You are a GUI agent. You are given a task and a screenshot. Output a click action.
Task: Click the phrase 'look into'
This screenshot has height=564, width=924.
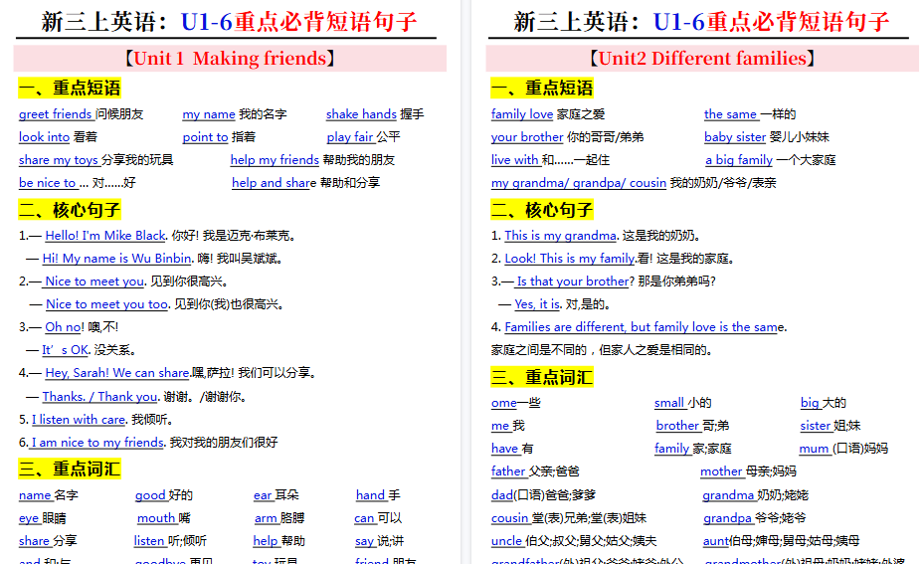coord(44,136)
